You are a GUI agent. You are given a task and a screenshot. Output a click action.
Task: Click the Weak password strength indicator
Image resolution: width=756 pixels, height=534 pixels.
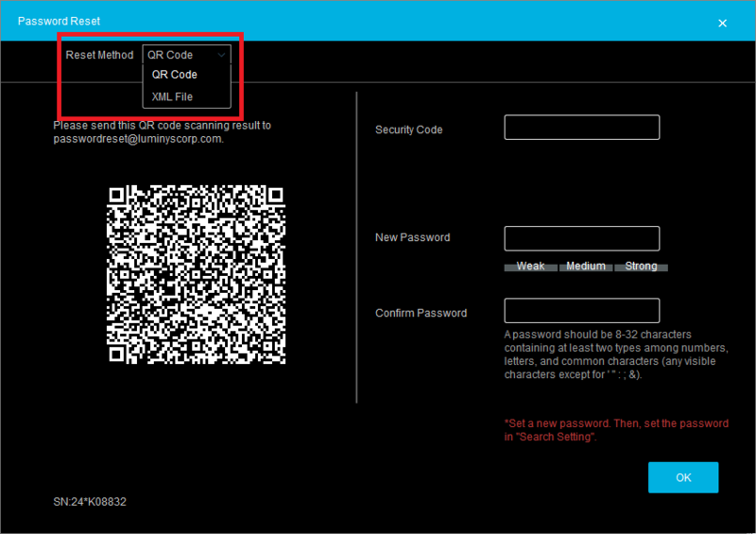click(x=530, y=267)
